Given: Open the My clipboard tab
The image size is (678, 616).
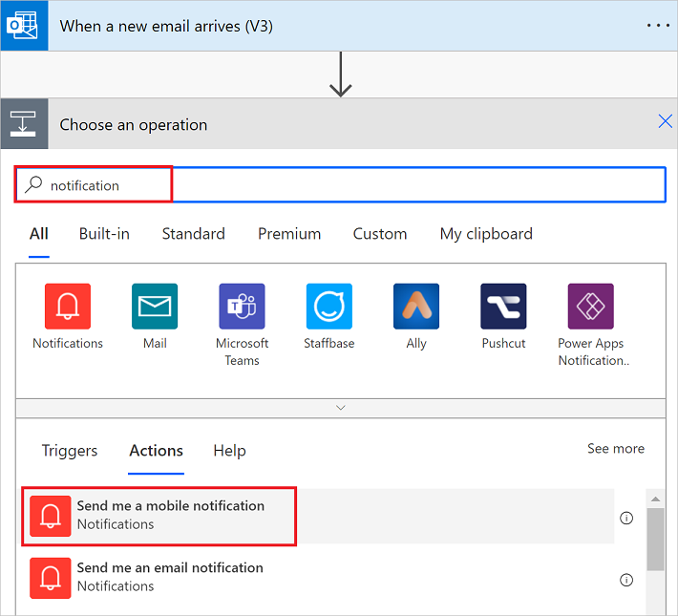Looking at the screenshot, I should (486, 234).
